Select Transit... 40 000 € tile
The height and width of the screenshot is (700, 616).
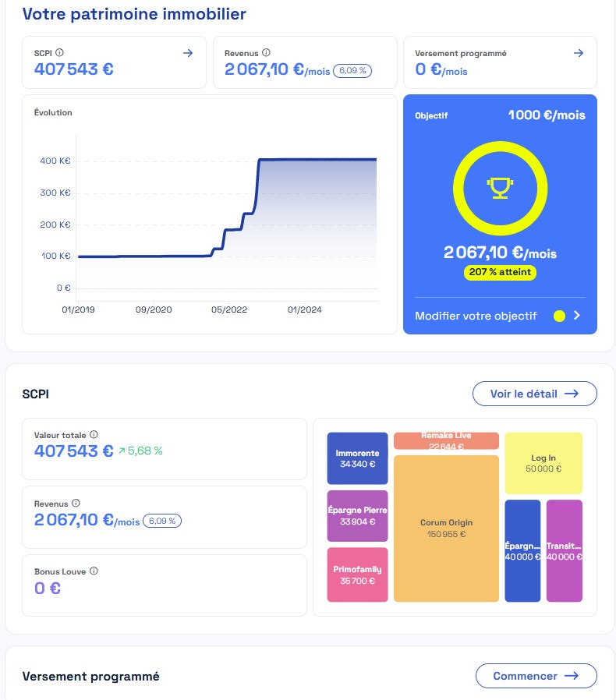pyautogui.click(x=565, y=551)
